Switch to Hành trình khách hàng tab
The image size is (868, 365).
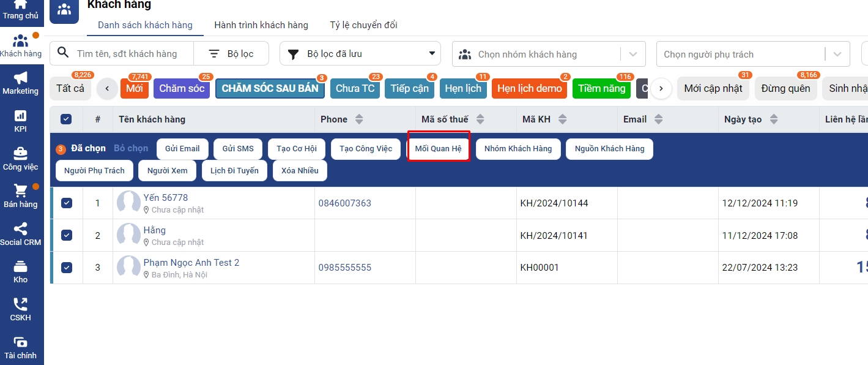pyautogui.click(x=261, y=25)
